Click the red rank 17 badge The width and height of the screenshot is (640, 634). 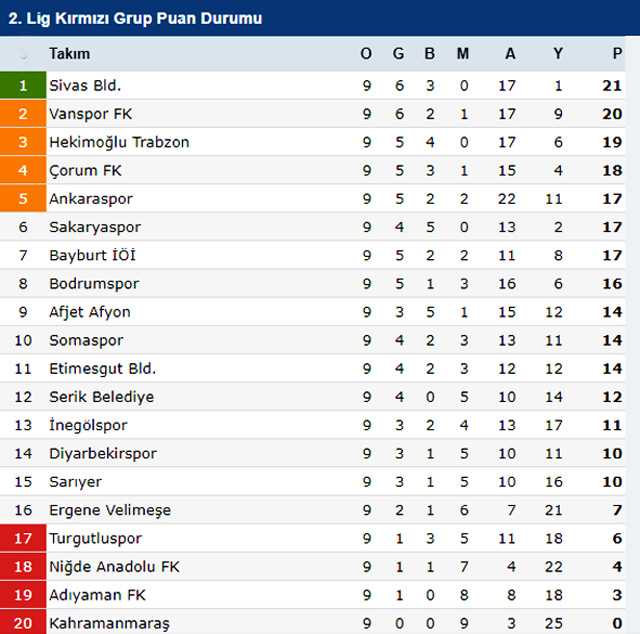tap(23, 538)
